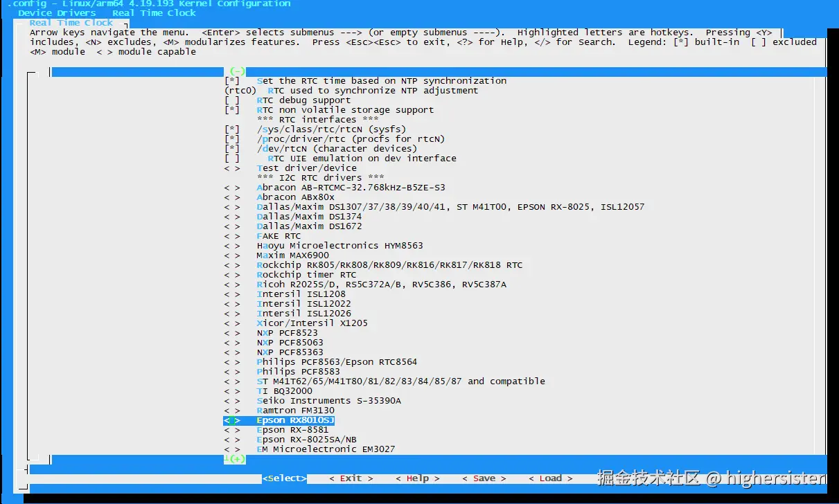Select 'RTC used to synchronize NTP adjustment' entry
The height and width of the screenshot is (504, 839).
coord(373,91)
